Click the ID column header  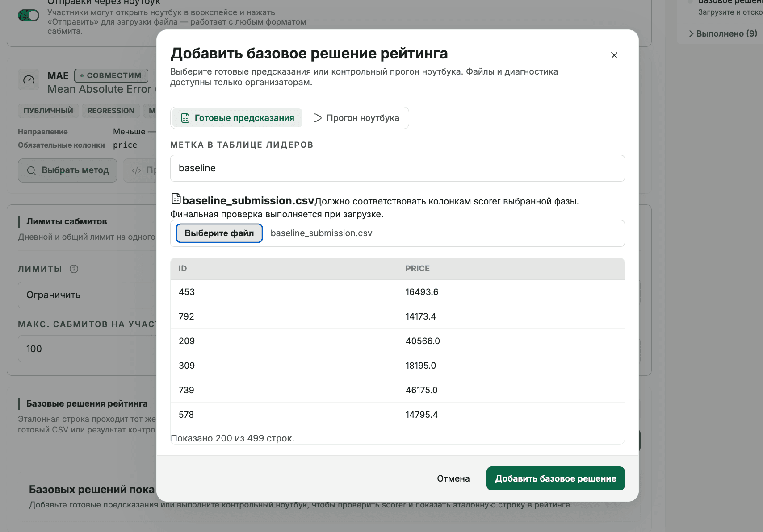[x=183, y=269]
